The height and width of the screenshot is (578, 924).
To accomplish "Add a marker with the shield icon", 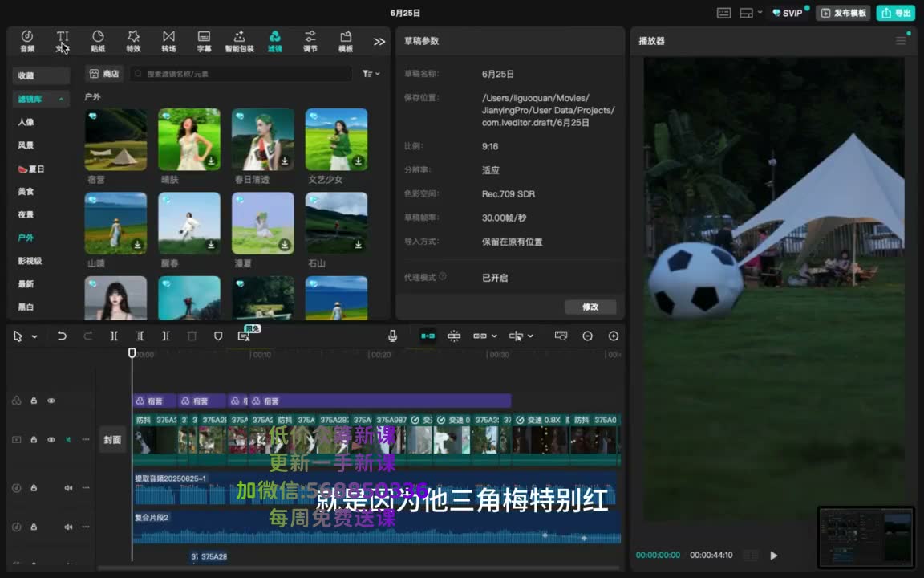I will pos(218,336).
